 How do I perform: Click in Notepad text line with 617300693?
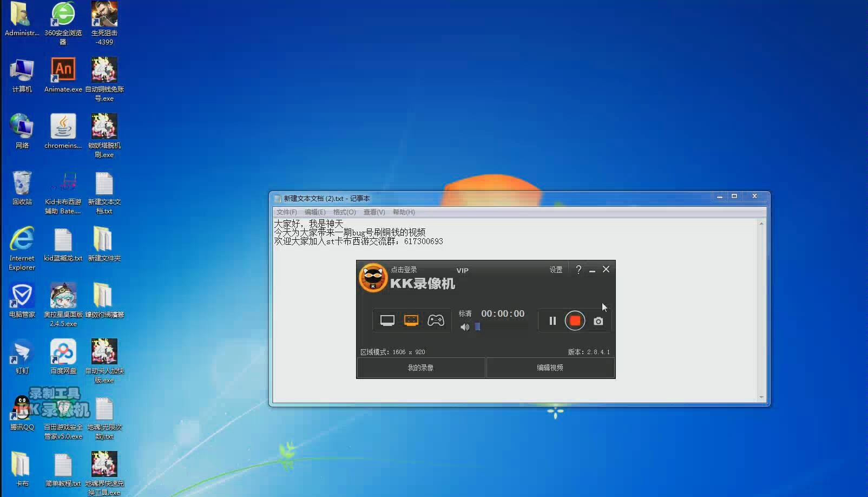[x=358, y=241]
